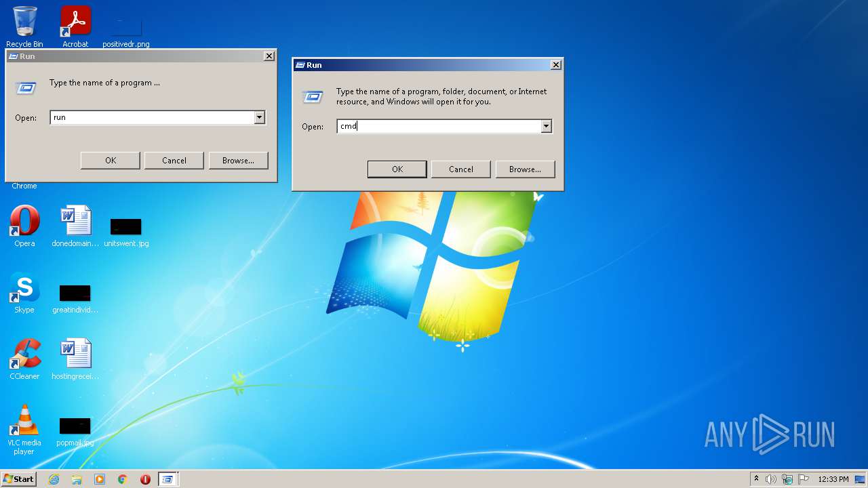868x488 pixels.
Task: Open Windows Explorer folder in taskbar
Action: coord(77,479)
